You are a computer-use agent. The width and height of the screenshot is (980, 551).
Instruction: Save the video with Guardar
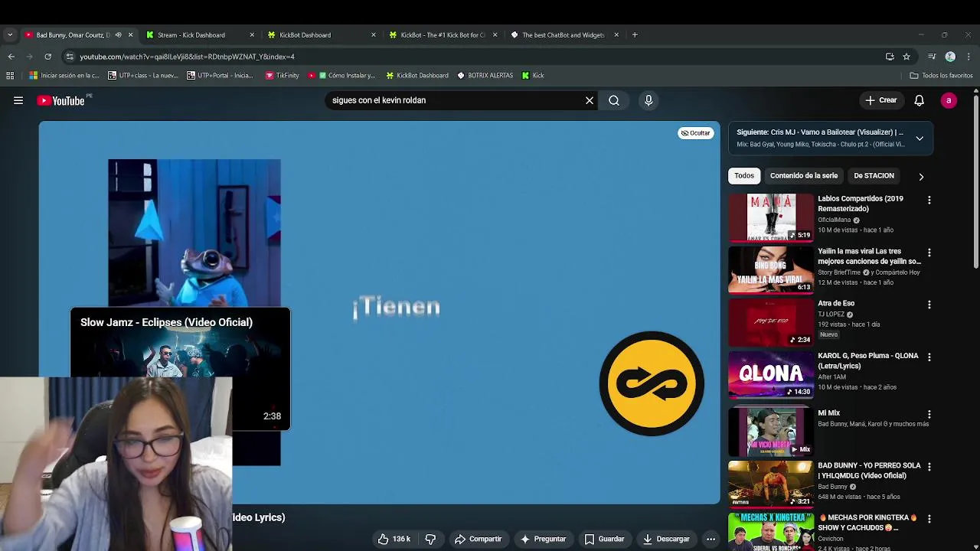[x=604, y=539]
